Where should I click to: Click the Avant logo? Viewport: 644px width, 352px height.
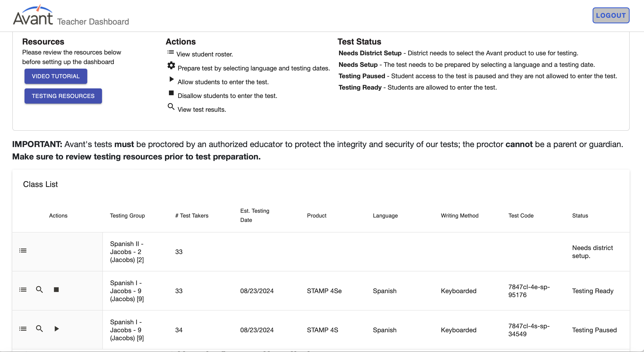click(x=33, y=15)
